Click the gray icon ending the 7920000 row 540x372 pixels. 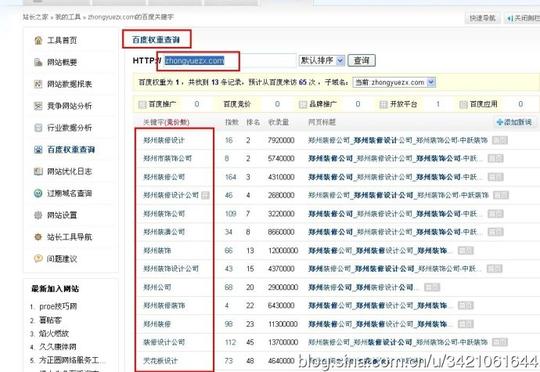pyautogui.click(x=500, y=140)
